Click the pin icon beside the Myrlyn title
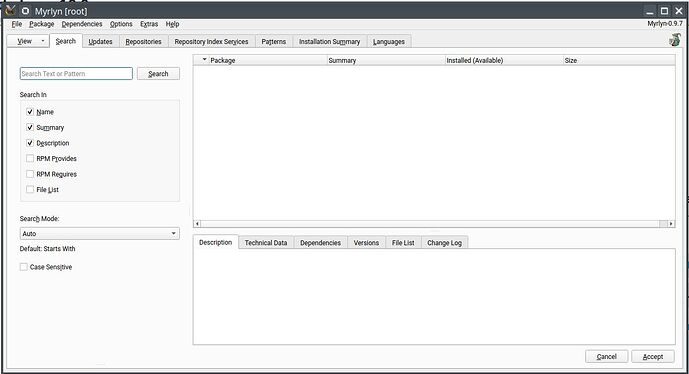689x374 pixels. (26, 11)
